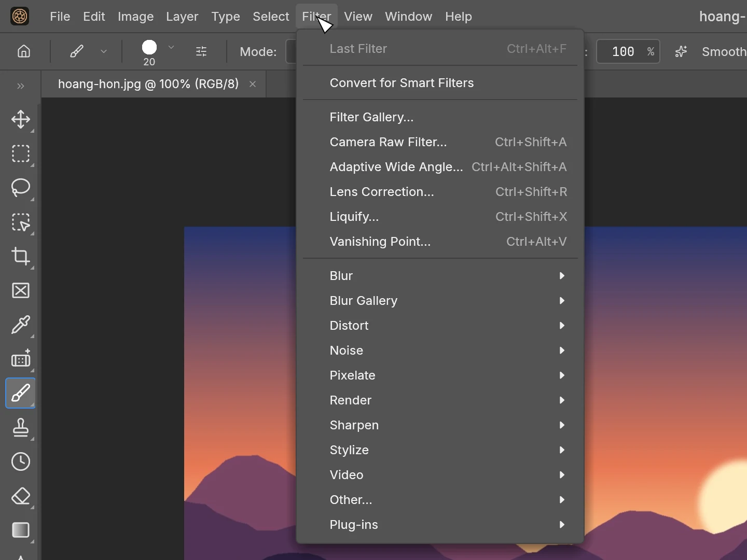Click the smoothing options sparkle icon
This screenshot has height=560, width=747.
(x=682, y=51)
